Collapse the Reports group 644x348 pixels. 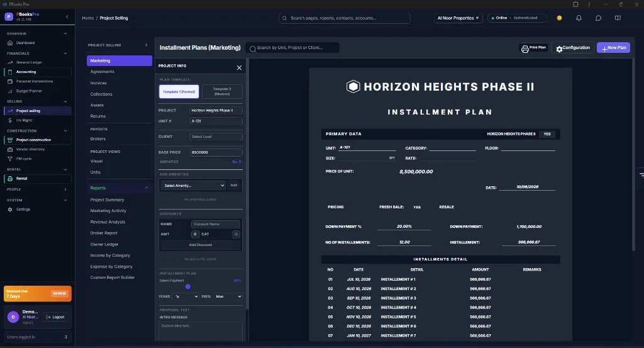(147, 188)
